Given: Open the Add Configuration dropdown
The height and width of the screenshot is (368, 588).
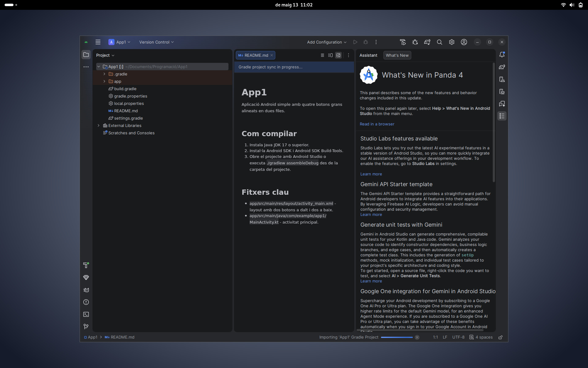Looking at the screenshot, I should [327, 42].
